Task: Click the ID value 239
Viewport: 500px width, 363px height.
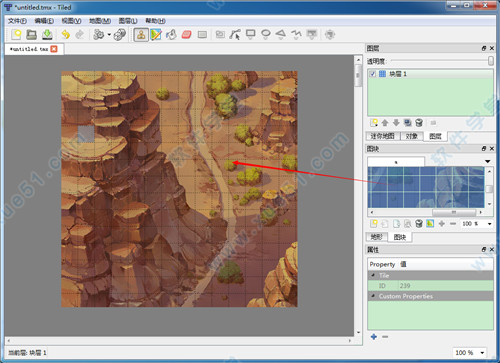Action: (405, 286)
